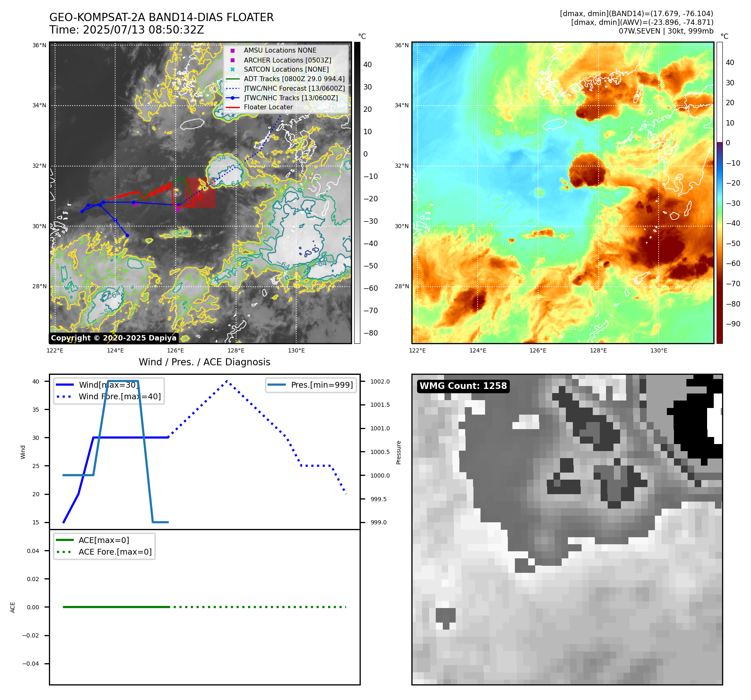Select the −0.04 tick on the ACE axis
The width and height of the screenshot is (751, 700).
(x=31, y=664)
